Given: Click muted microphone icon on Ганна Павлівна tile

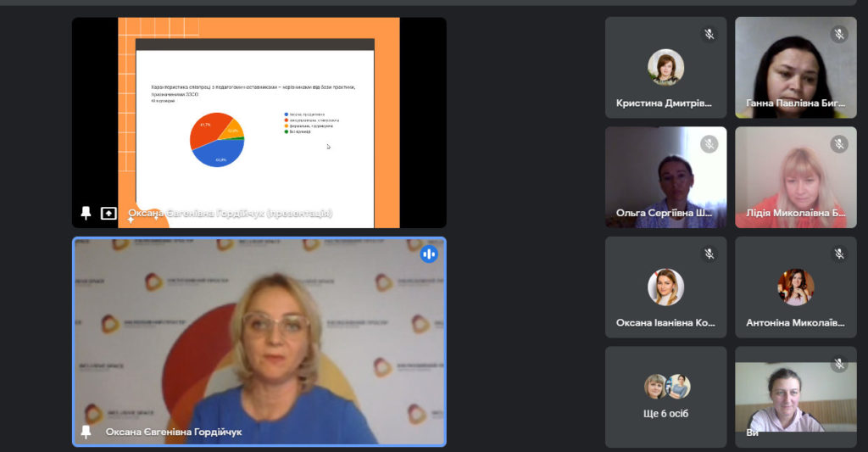Looking at the screenshot, I should (839, 34).
